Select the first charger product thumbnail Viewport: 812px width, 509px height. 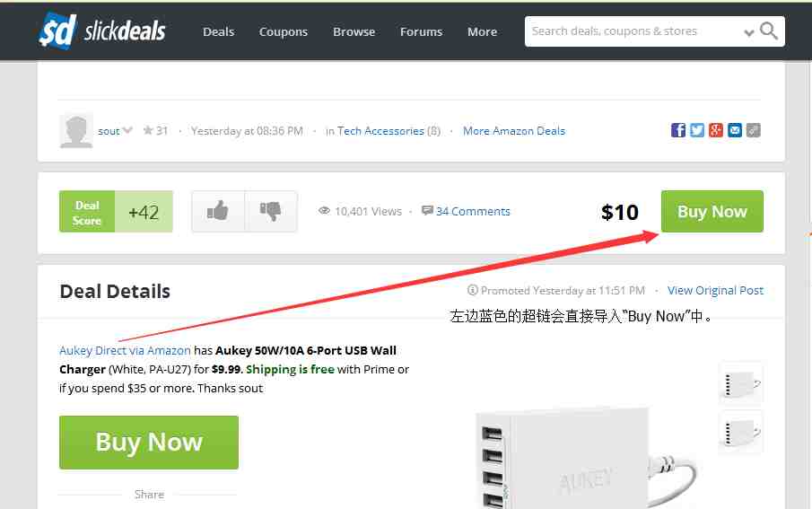click(741, 383)
